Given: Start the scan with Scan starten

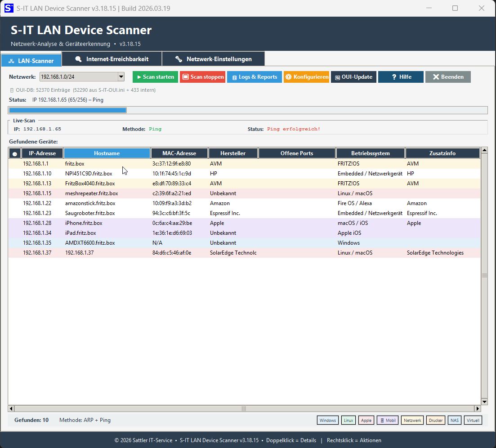Looking at the screenshot, I should (x=155, y=77).
